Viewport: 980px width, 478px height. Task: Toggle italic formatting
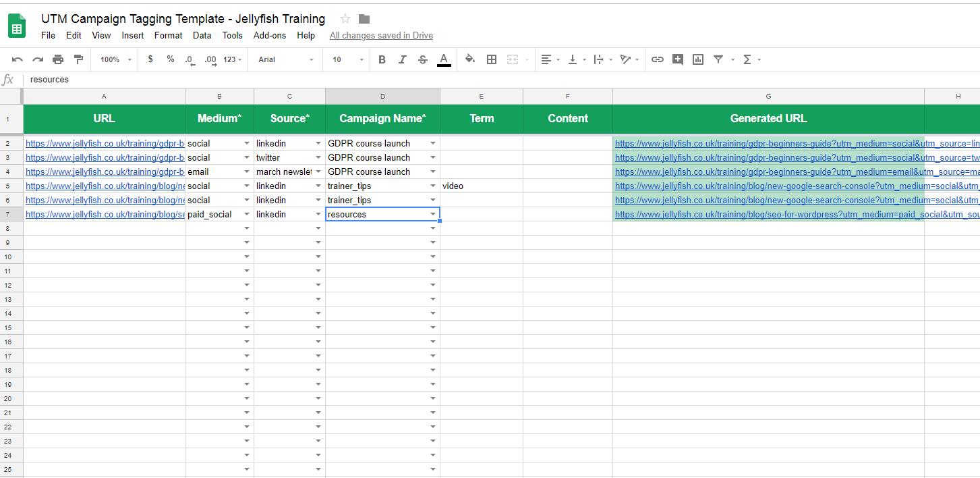[x=403, y=59]
